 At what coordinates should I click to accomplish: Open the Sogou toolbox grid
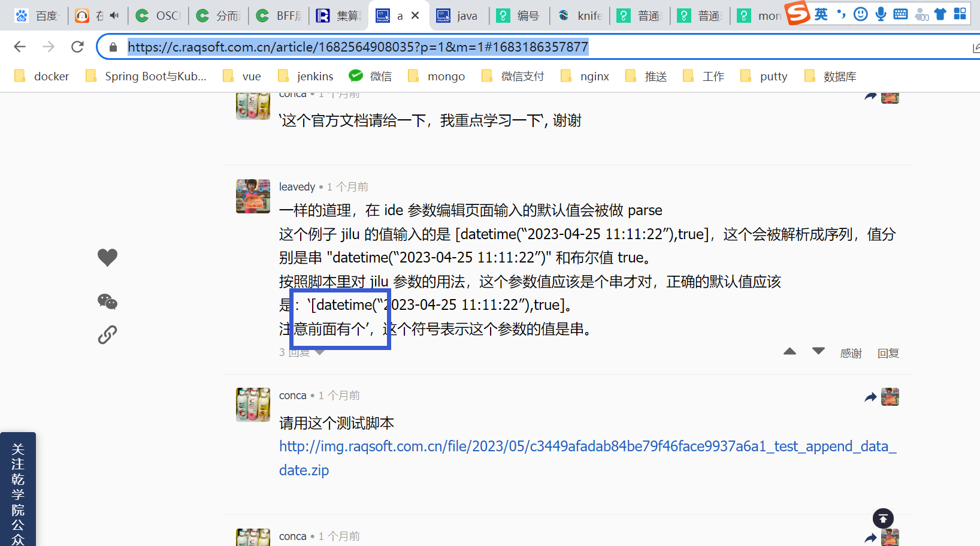[x=960, y=14]
